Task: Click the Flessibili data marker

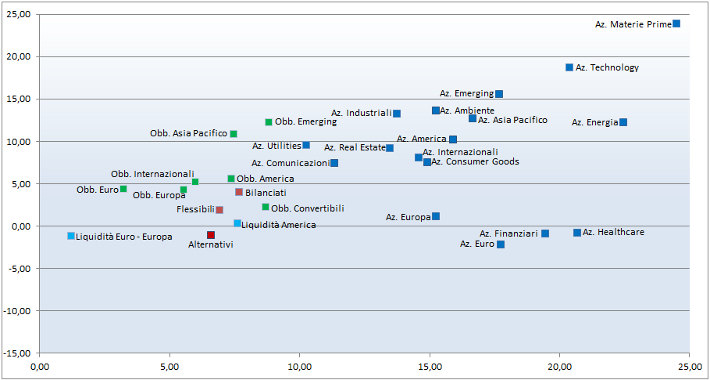Action: point(220,210)
